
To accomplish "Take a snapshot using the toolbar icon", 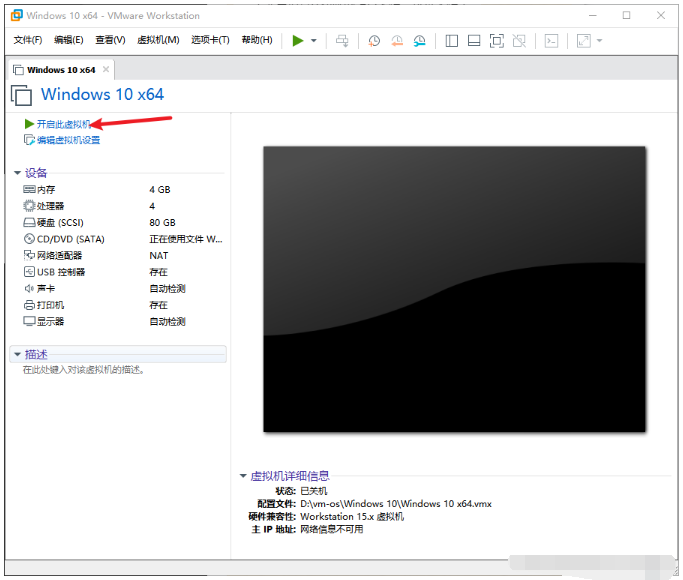I will coord(374,41).
